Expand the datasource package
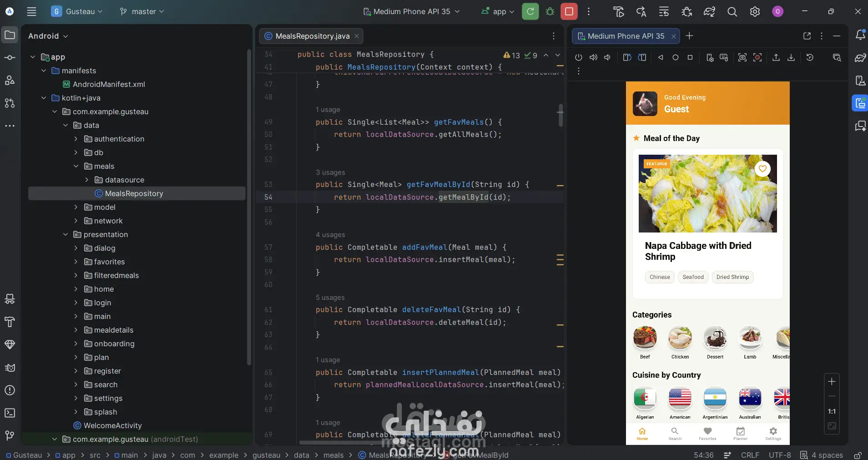The width and height of the screenshot is (868, 460). [x=87, y=180]
